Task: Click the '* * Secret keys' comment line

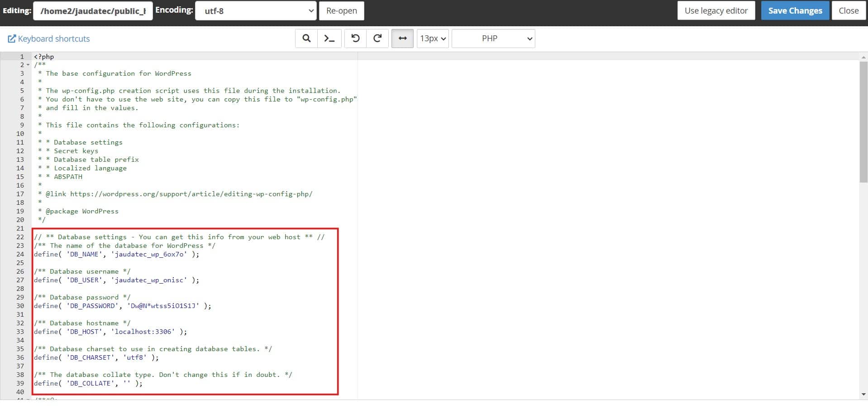Action: pyautogui.click(x=68, y=151)
